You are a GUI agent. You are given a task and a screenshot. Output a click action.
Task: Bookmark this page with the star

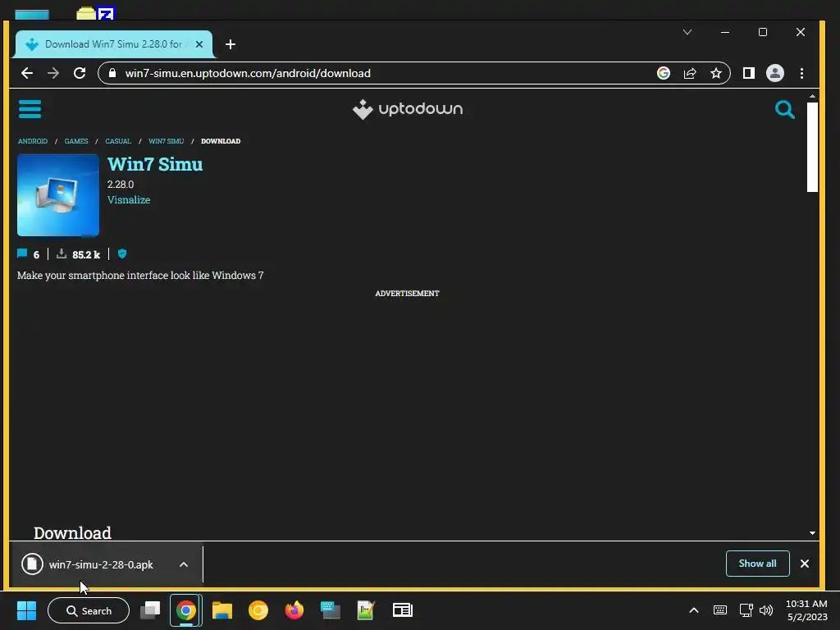tap(715, 73)
